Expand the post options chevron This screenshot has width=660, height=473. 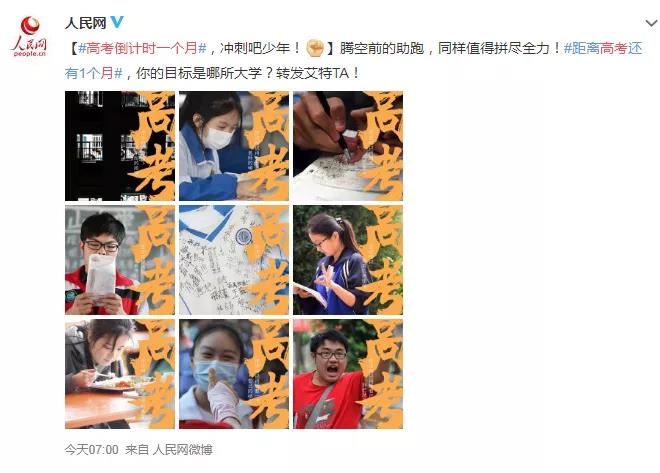(651, 23)
